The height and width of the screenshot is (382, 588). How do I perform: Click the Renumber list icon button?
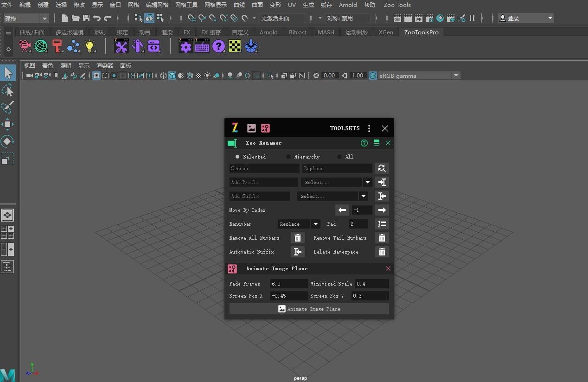point(382,224)
